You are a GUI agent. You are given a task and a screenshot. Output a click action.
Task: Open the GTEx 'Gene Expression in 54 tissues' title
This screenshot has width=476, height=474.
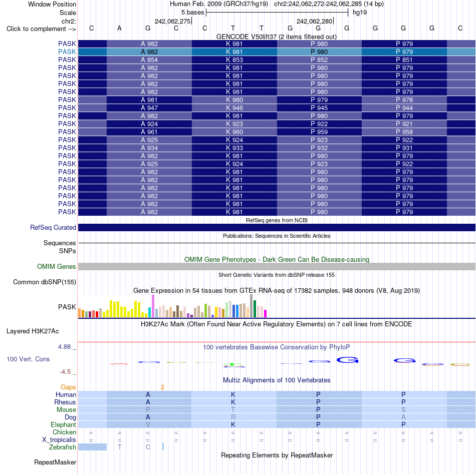[x=277, y=290]
